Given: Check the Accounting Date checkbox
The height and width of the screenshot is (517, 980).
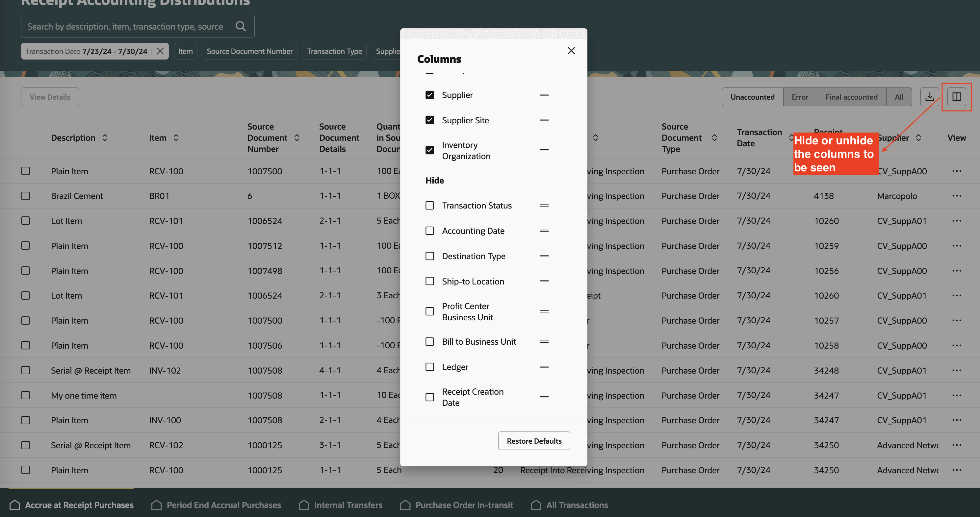Looking at the screenshot, I should 429,231.
